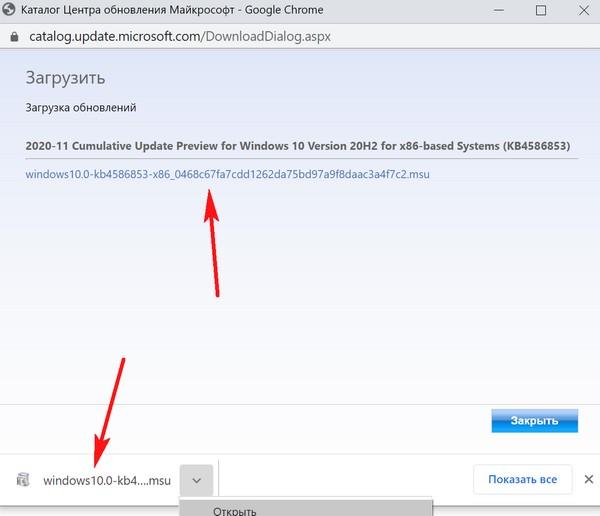600x516 pixels.
Task: Click the Загрузка обновлений text
Action: [81, 108]
